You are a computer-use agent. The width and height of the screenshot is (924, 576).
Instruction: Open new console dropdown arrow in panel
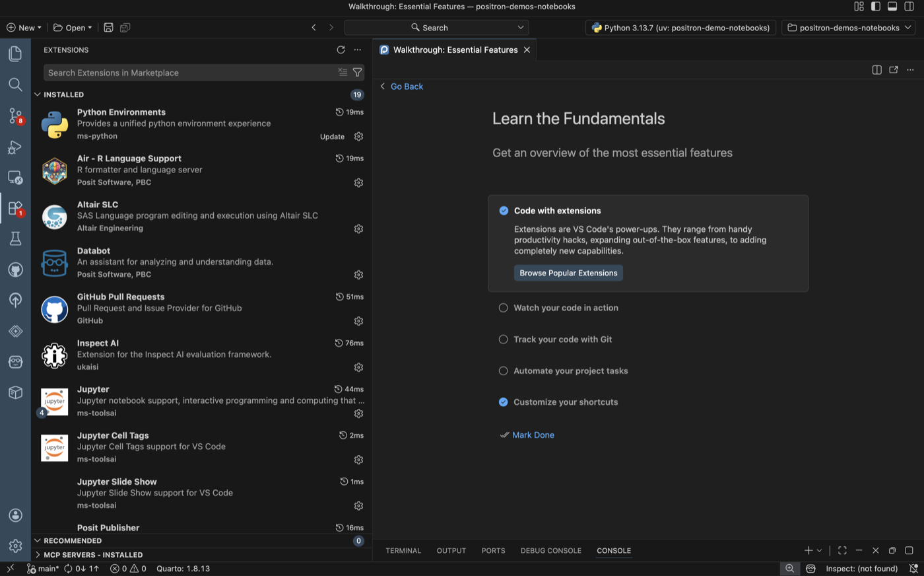[820, 550]
